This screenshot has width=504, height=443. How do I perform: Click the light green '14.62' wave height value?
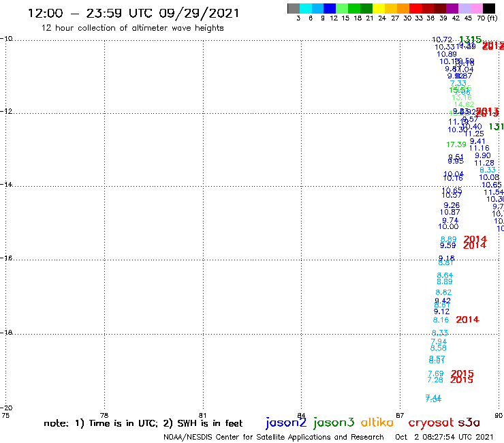(464, 104)
